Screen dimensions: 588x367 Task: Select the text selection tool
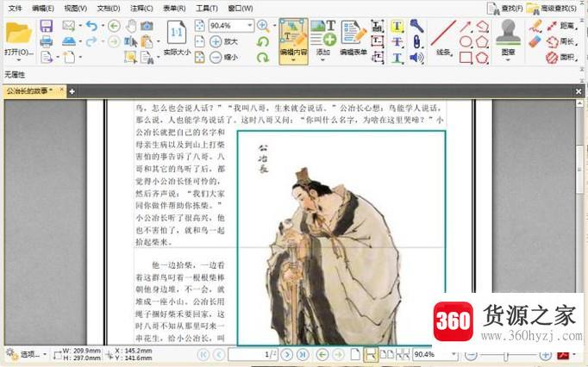point(131,41)
